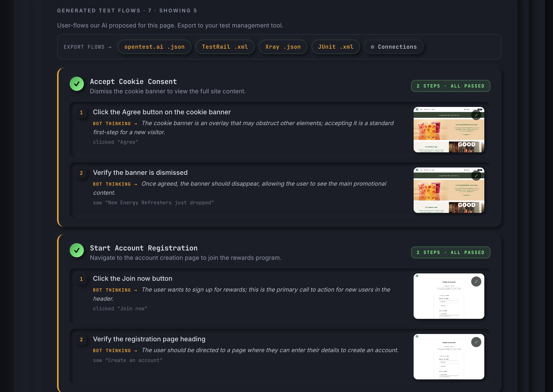The width and height of the screenshot is (553, 392).
Task: Click the green checkmark beside Accept Cookie Consent
Action: tap(77, 83)
